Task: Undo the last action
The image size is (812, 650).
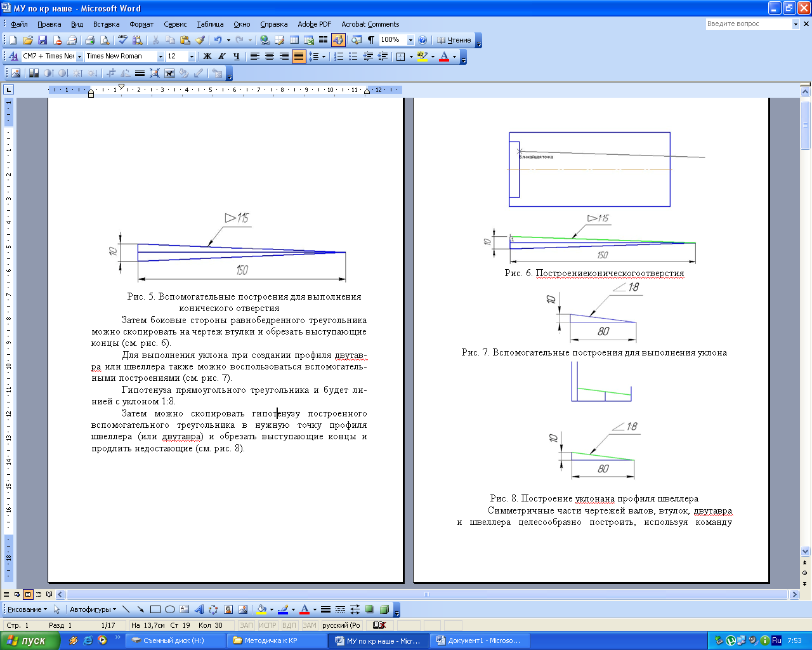Action: (218, 40)
